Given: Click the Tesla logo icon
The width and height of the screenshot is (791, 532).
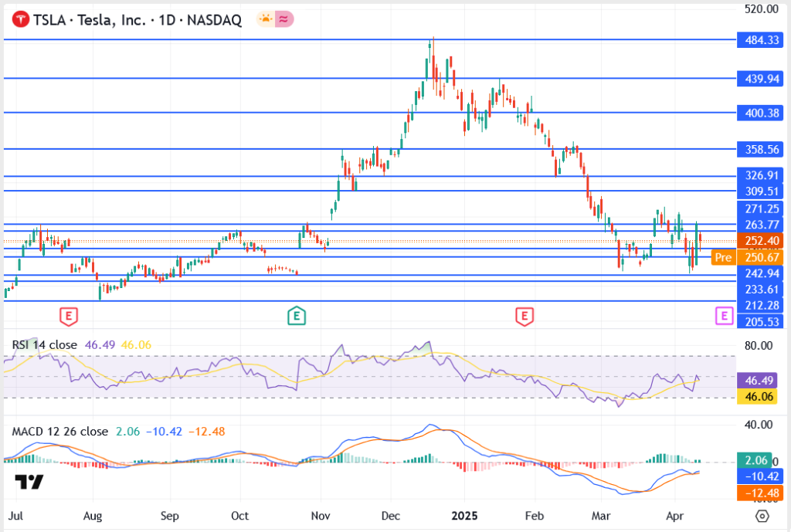Looking at the screenshot, I should click(x=20, y=20).
